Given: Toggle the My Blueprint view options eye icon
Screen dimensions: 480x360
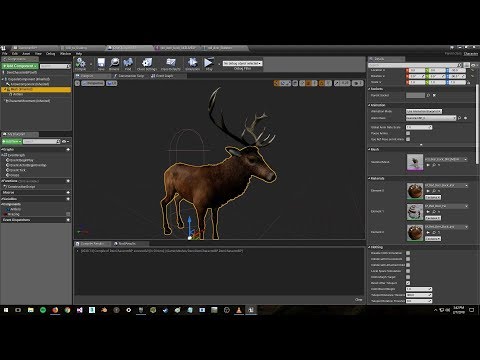Looking at the screenshot, I should tap(65, 142).
